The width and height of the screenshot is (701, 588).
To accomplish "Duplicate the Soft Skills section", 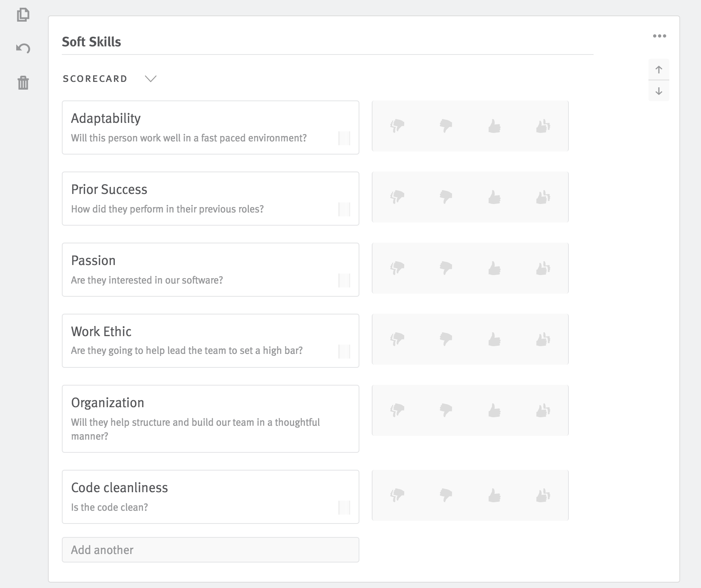I will tap(23, 15).
